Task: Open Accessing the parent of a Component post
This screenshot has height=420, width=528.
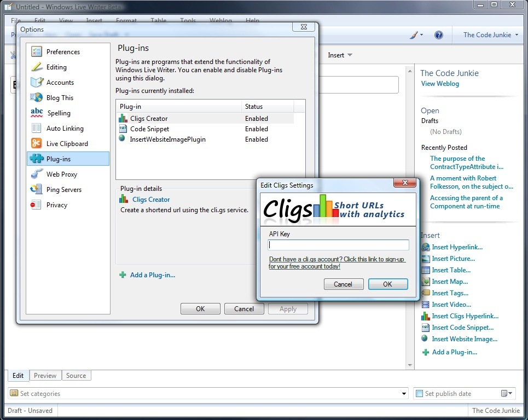Action: (x=466, y=202)
